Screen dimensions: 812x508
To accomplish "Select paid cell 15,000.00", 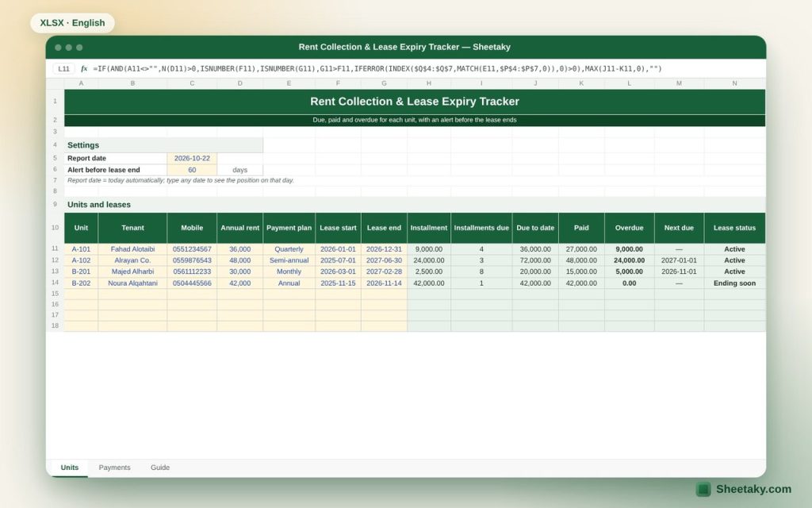I will point(581,271).
